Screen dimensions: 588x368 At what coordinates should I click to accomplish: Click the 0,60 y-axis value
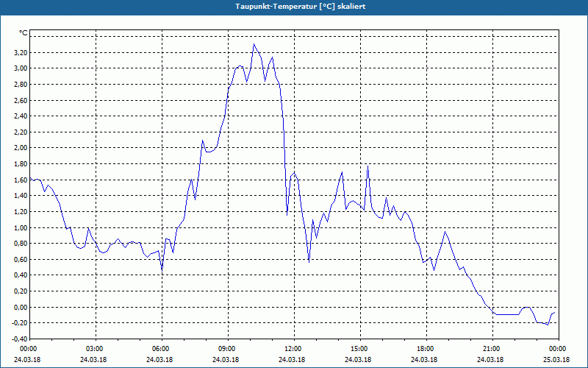(20, 260)
